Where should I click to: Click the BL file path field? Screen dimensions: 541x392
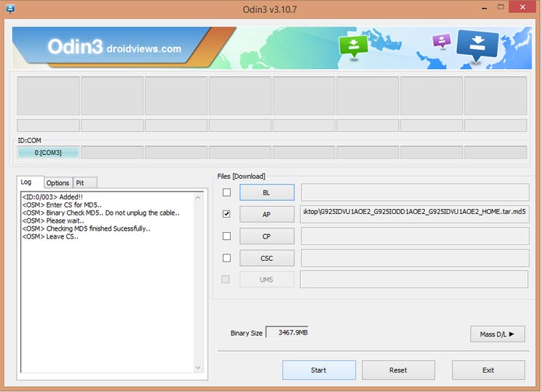(415, 192)
